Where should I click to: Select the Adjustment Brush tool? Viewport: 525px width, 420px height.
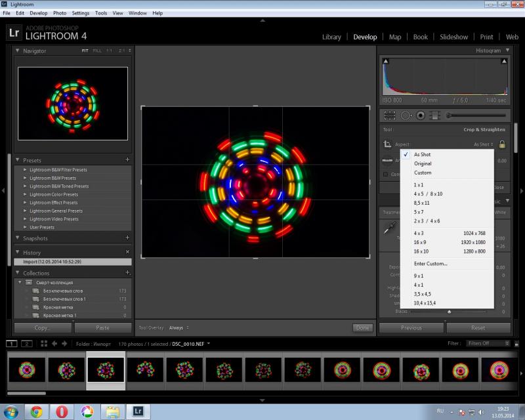(476, 115)
